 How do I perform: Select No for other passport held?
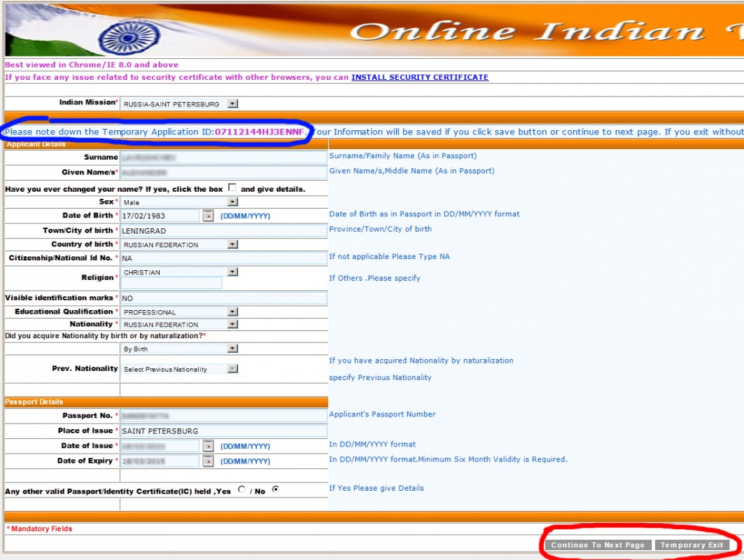(275, 490)
